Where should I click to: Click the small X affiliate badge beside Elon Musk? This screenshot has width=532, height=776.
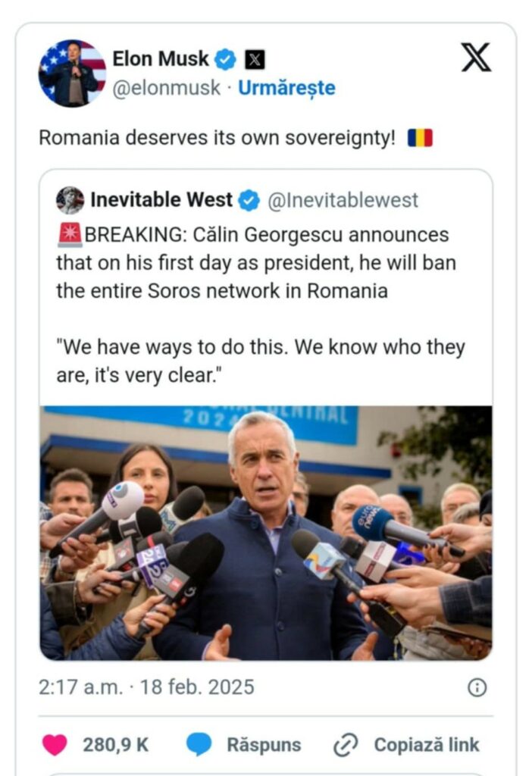pos(255,59)
